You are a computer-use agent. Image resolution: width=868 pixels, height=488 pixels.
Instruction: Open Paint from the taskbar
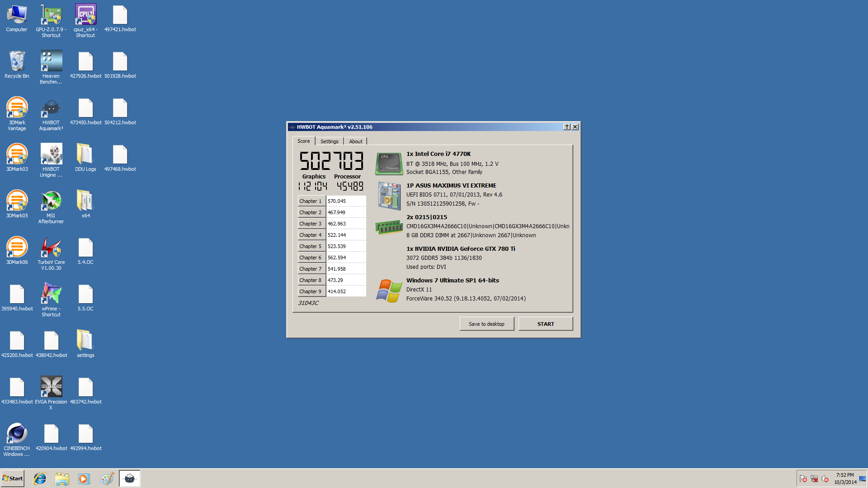(x=107, y=479)
